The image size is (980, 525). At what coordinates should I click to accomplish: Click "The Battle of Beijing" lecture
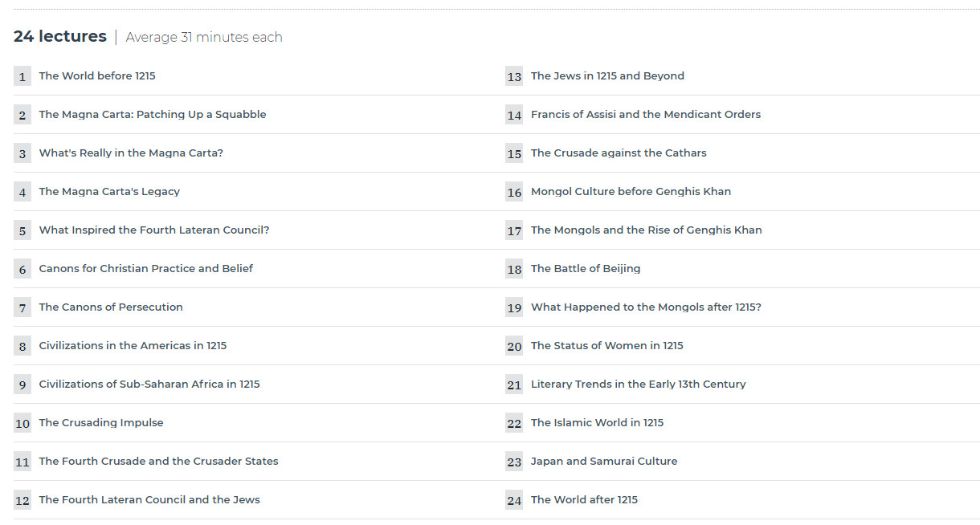(586, 269)
